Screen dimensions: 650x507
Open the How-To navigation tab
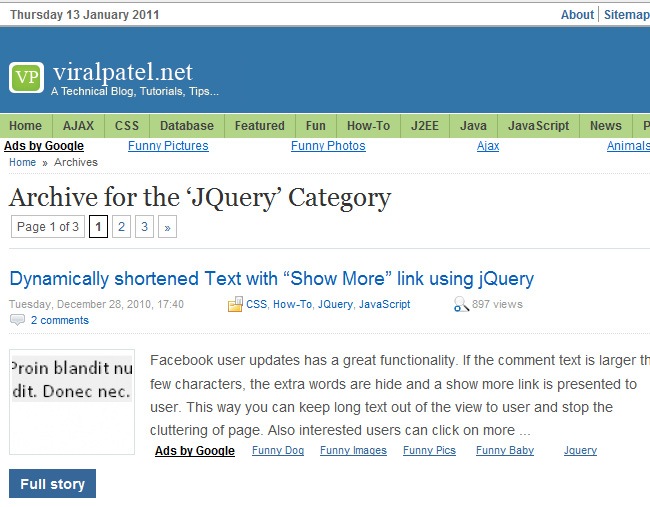[369, 126]
